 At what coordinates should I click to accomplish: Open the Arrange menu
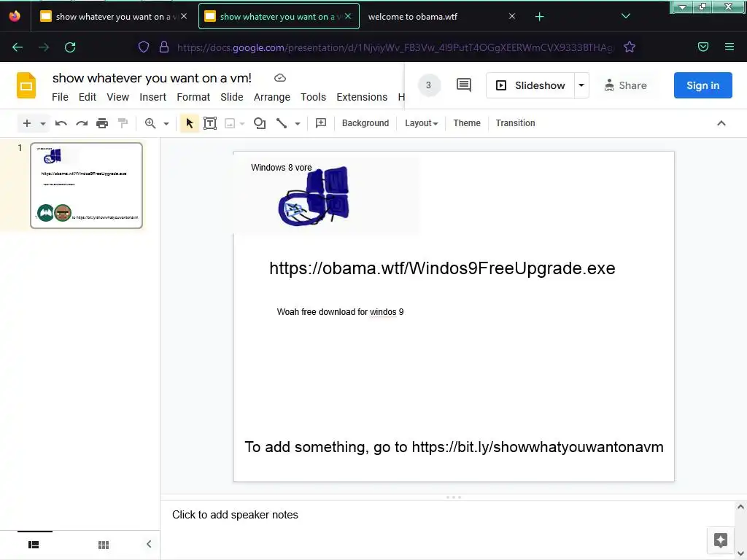click(272, 97)
